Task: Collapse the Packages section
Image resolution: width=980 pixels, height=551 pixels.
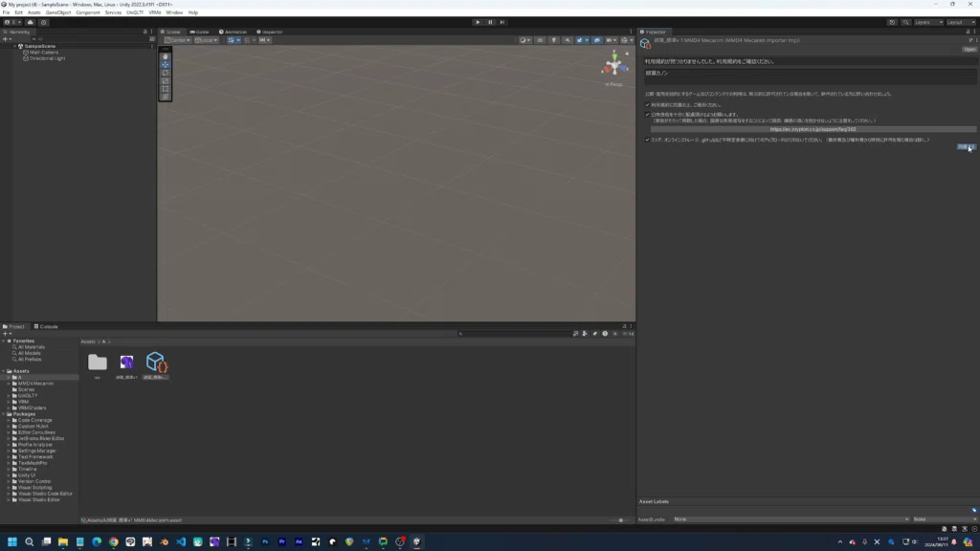Action: (4, 414)
